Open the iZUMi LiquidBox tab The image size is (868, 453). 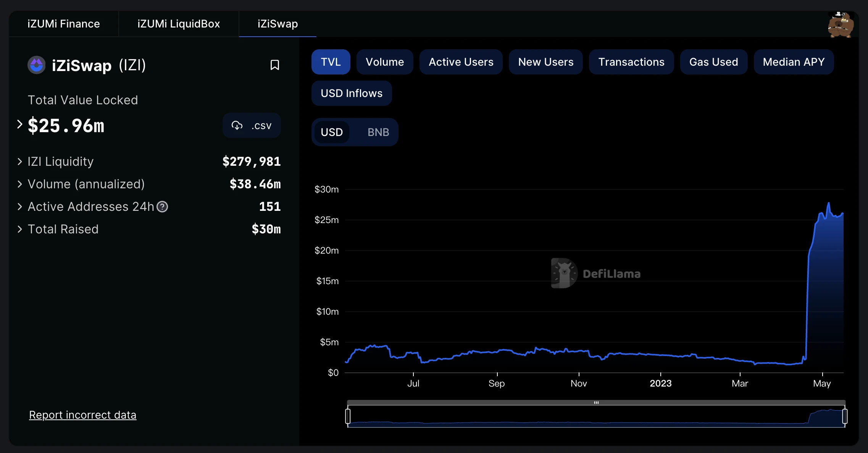179,24
